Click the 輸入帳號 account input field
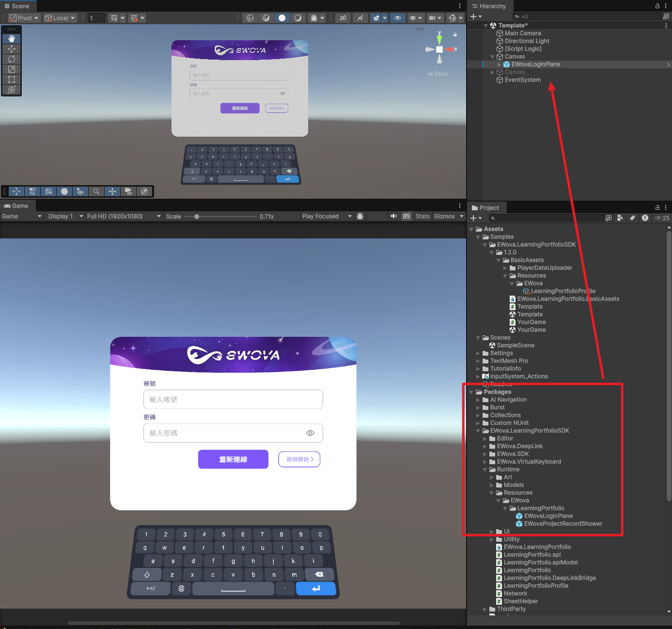672x629 pixels. tap(233, 399)
